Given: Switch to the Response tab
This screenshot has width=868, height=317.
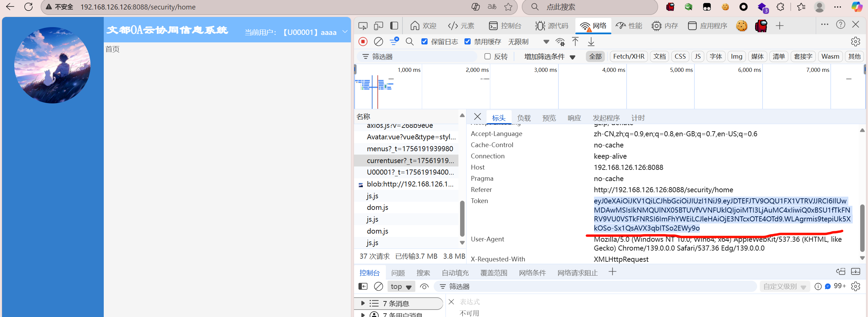Looking at the screenshot, I should click(x=574, y=118).
